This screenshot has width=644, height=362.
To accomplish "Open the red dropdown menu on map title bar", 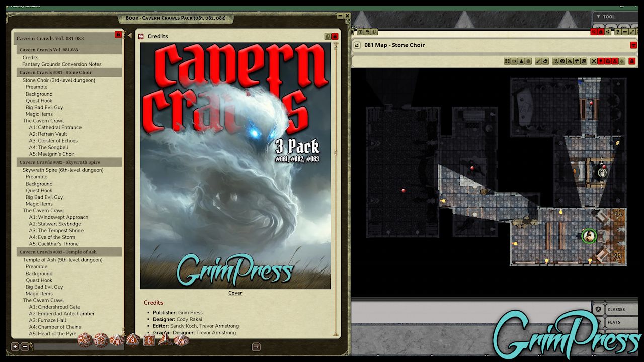I will (x=633, y=45).
